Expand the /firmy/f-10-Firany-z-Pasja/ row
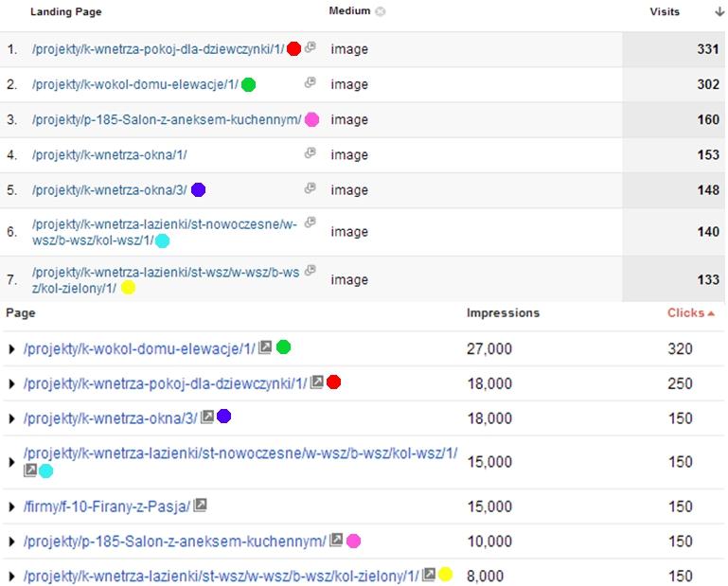The image size is (728, 586). [x=11, y=506]
